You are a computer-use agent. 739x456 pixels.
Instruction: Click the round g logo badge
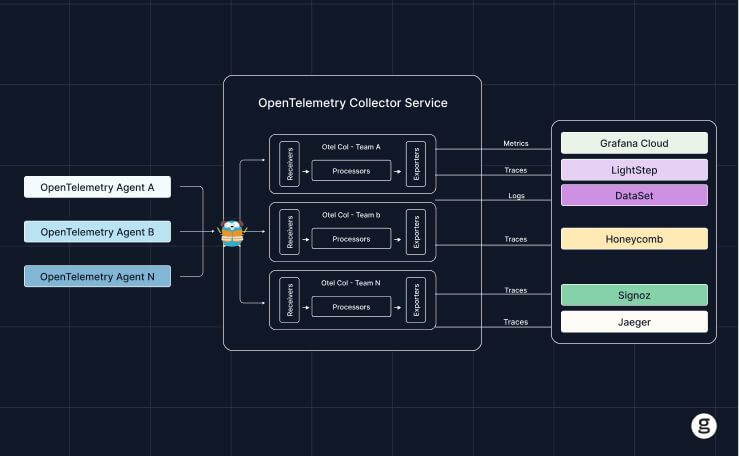(x=704, y=426)
